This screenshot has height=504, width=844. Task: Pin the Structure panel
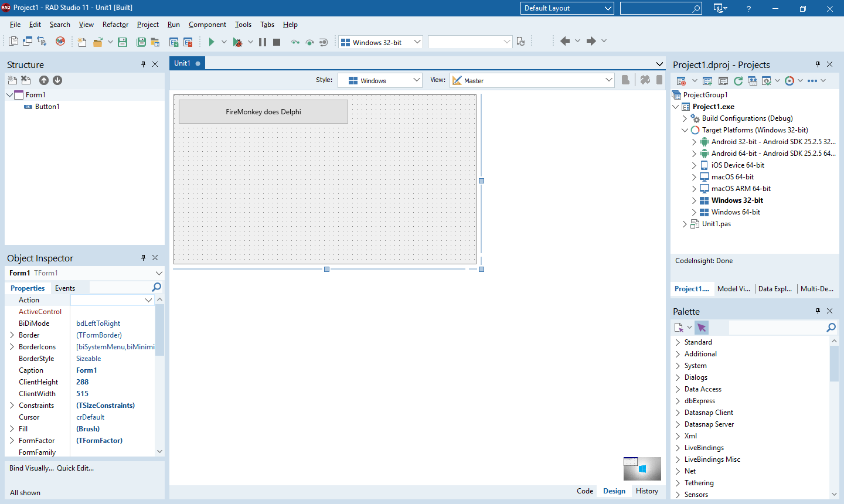pos(143,64)
